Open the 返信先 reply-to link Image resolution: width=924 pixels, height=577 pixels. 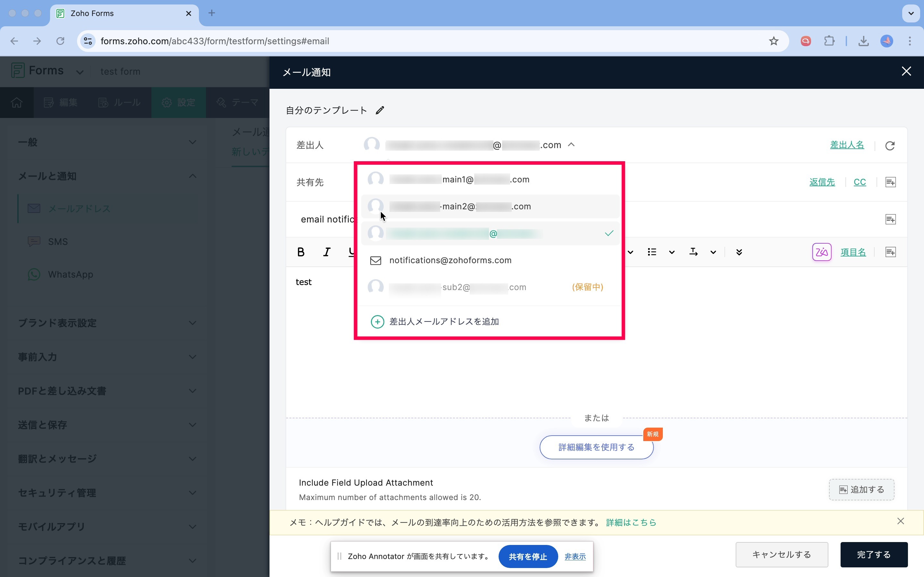(x=822, y=182)
